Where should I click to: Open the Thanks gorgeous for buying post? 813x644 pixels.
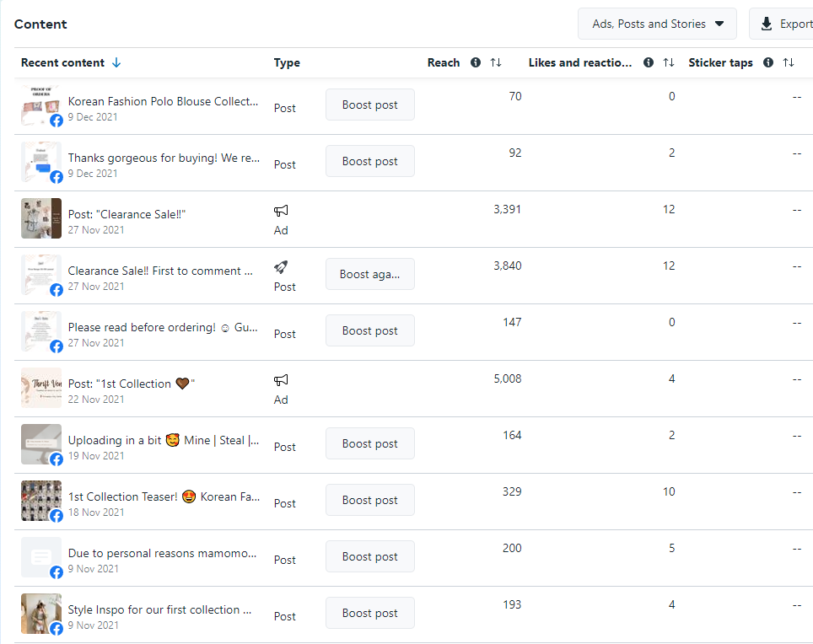click(x=164, y=158)
